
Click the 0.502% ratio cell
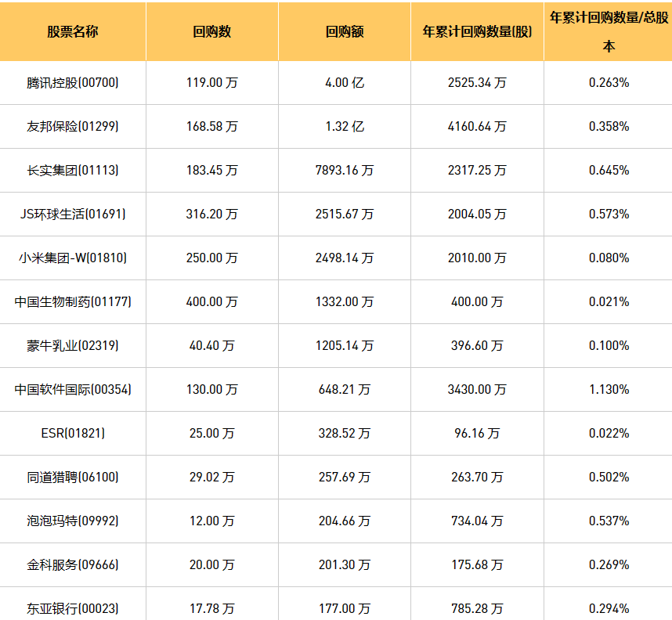click(x=609, y=477)
